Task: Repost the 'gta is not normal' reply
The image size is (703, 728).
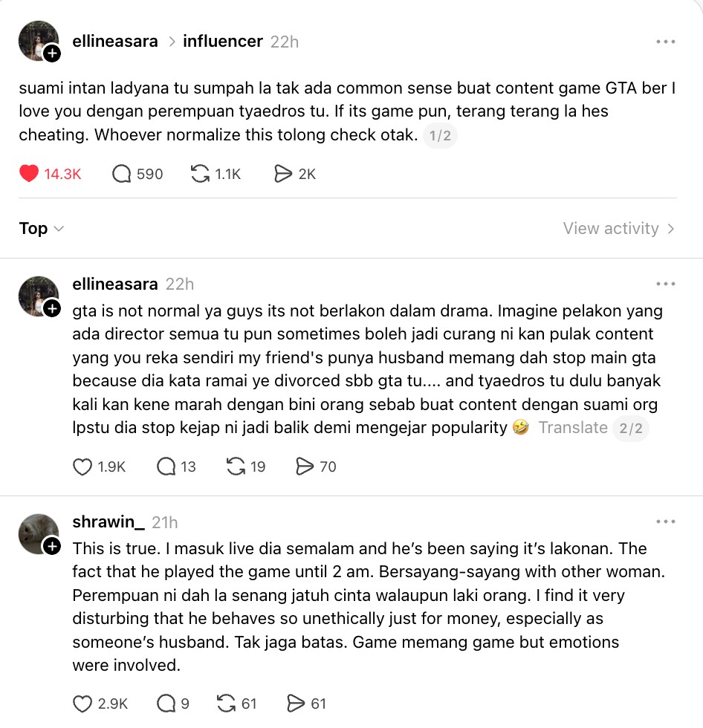Action: point(236,467)
